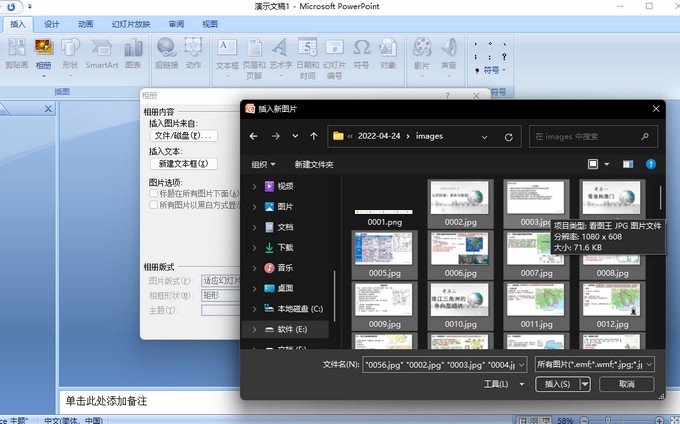The width and height of the screenshot is (680, 424).
Task: Open the file type filter dropdown
Action: coord(595,364)
